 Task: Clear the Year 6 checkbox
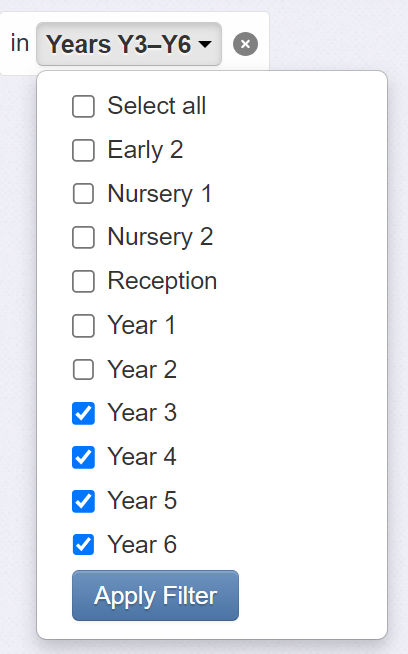click(83, 545)
